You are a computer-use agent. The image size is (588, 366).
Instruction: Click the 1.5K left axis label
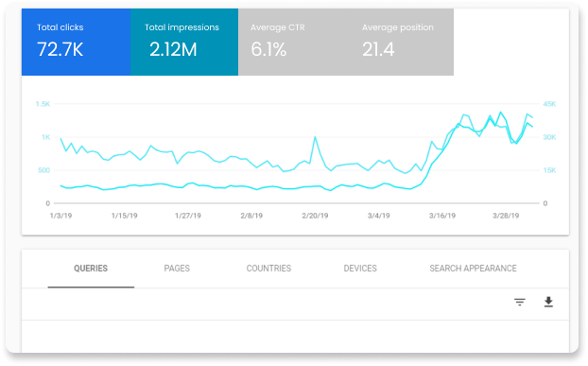43,104
